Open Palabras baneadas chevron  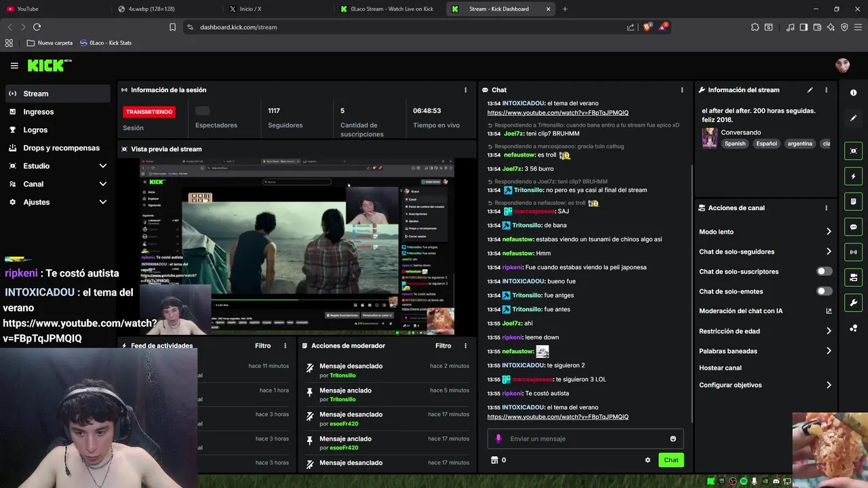click(x=829, y=351)
